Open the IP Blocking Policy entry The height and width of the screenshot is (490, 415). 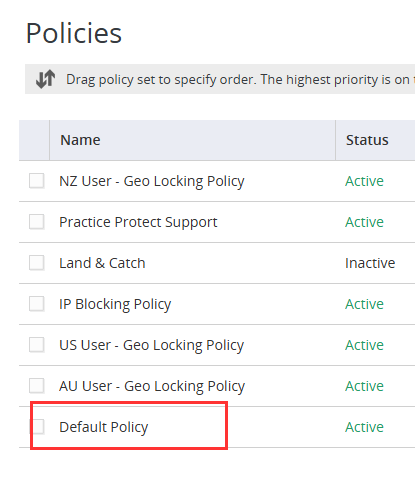tap(115, 304)
